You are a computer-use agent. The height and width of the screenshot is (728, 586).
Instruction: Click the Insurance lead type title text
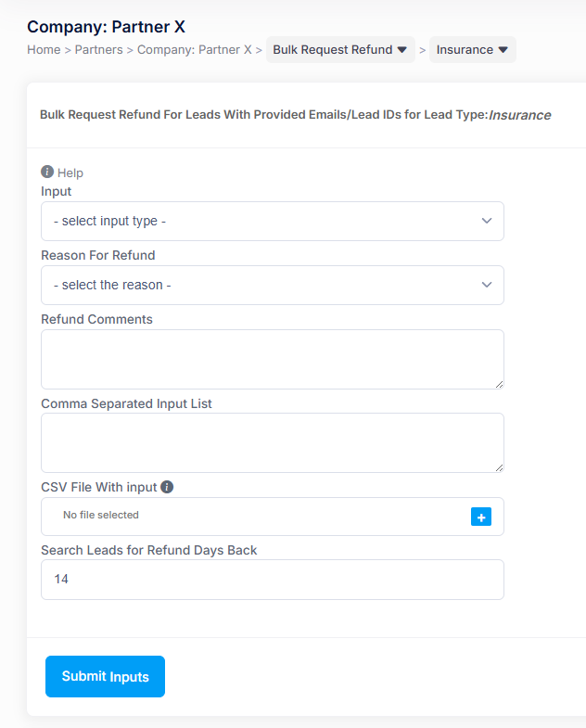coord(519,116)
